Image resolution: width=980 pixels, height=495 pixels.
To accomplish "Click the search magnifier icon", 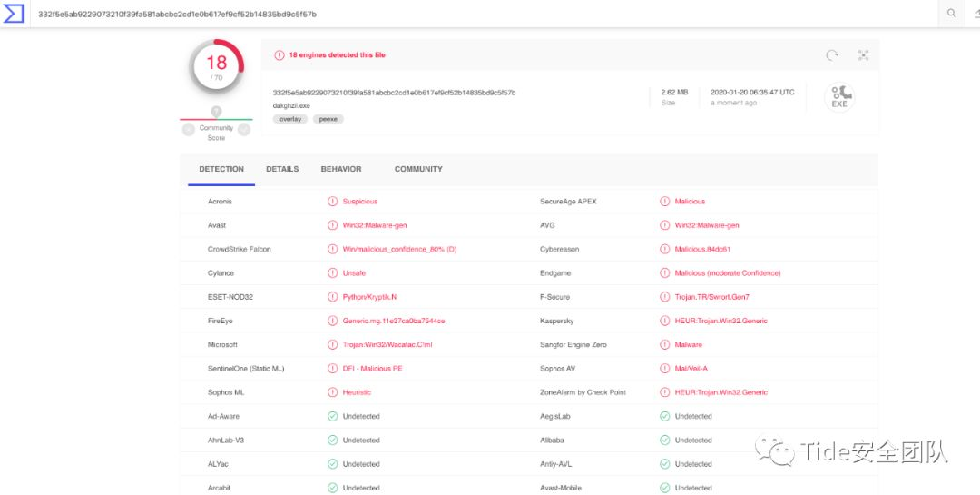I will [x=951, y=14].
